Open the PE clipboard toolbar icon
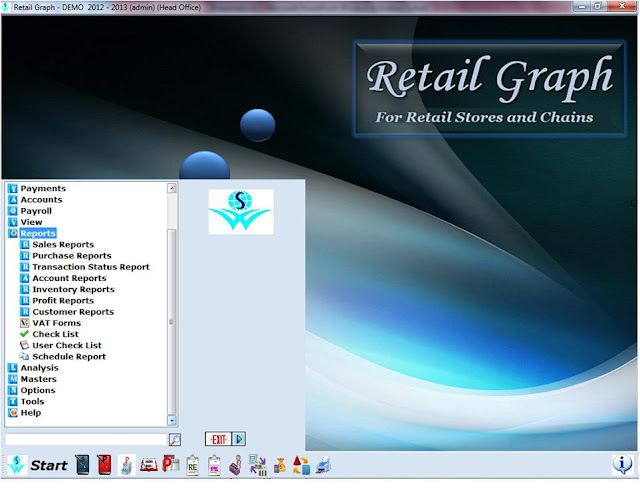Image resolution: width=640 pixels, height=495 pixels. point(214,465)
